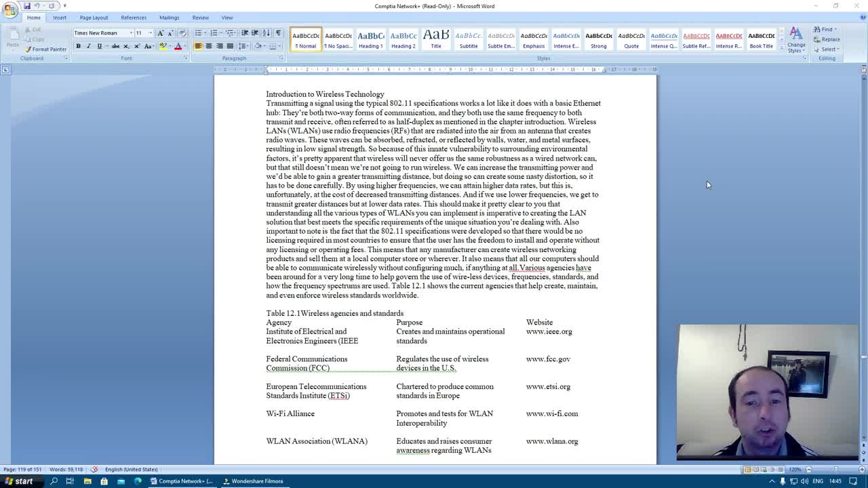Apply yellow text highlight color
Image resolution: width=868 pixels, height=488 pixels.
163,46
